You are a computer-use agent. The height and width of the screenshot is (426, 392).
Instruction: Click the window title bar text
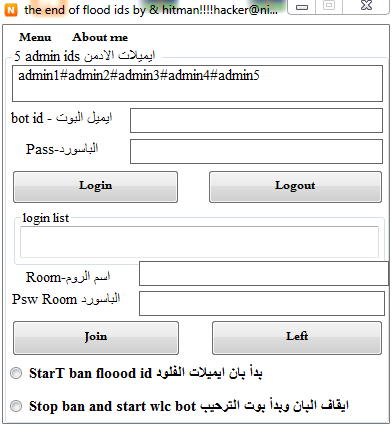point(151,10)
